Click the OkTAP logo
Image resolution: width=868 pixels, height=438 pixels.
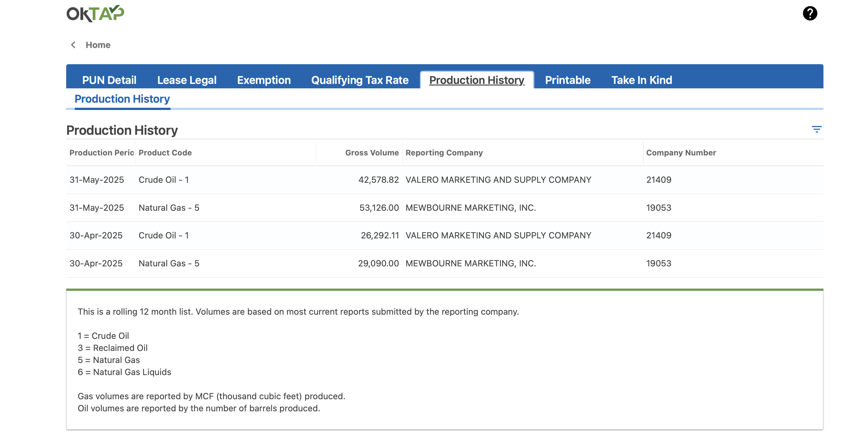pos(95,13)
